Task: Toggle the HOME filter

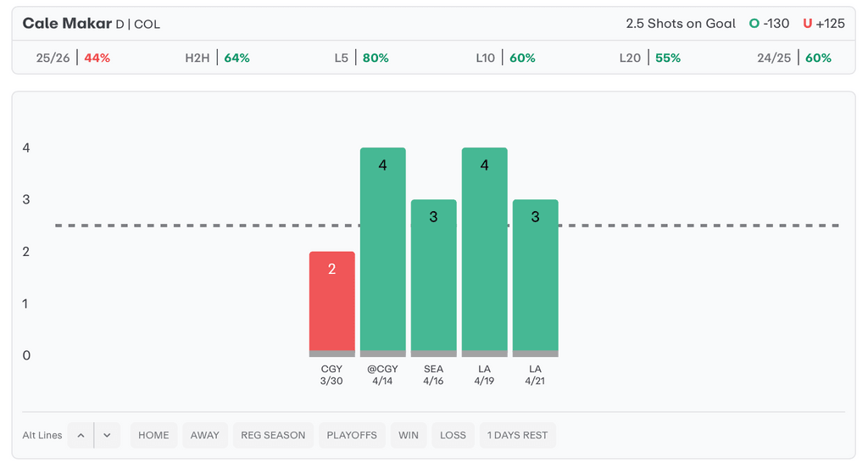Action: 153,435
